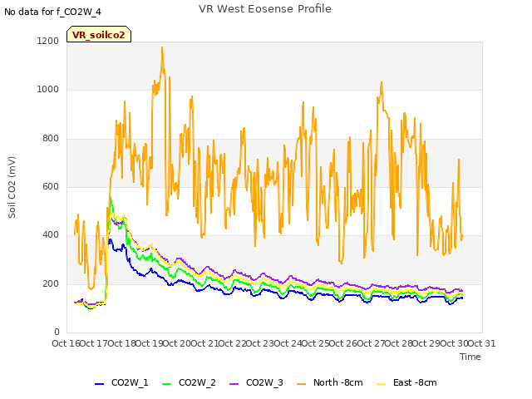Click the North -8cm legend label

click(338, 382)
